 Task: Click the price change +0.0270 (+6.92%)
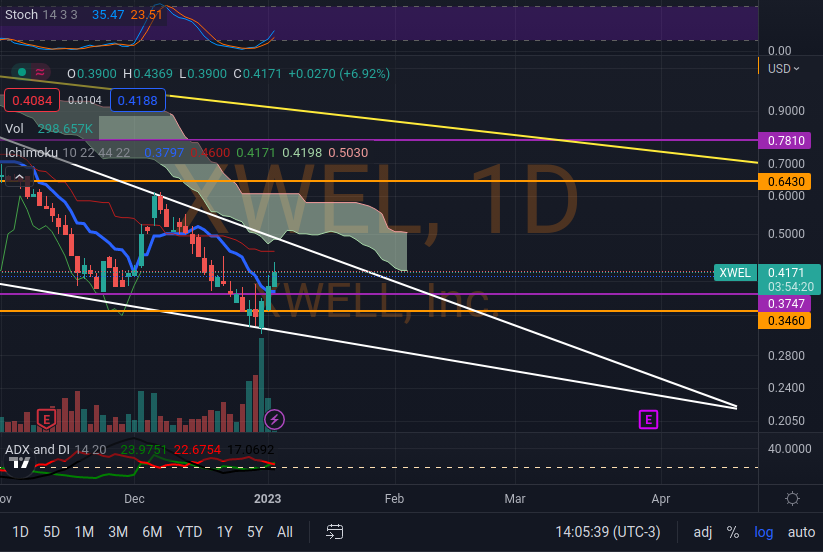(339, 74)
